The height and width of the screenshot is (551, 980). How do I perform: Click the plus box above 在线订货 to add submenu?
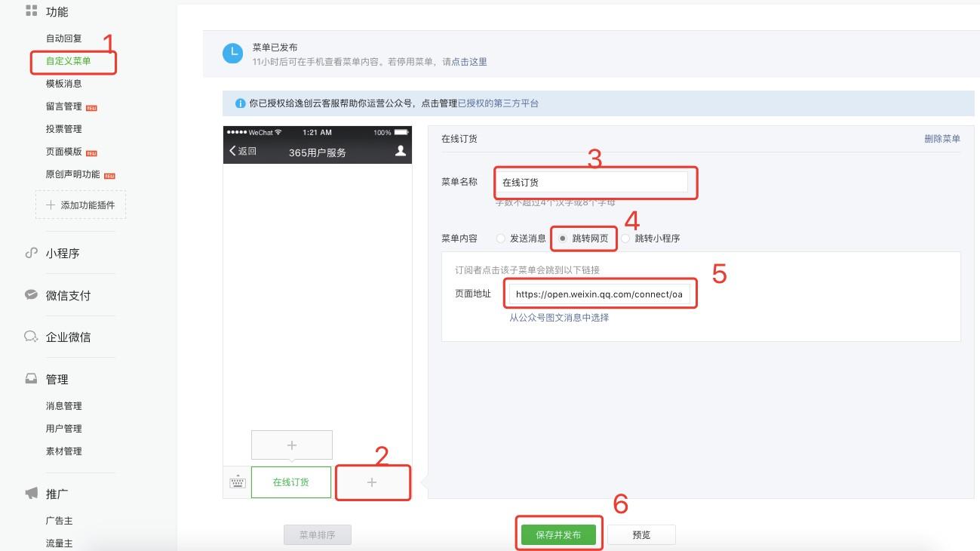click(292, 445)
